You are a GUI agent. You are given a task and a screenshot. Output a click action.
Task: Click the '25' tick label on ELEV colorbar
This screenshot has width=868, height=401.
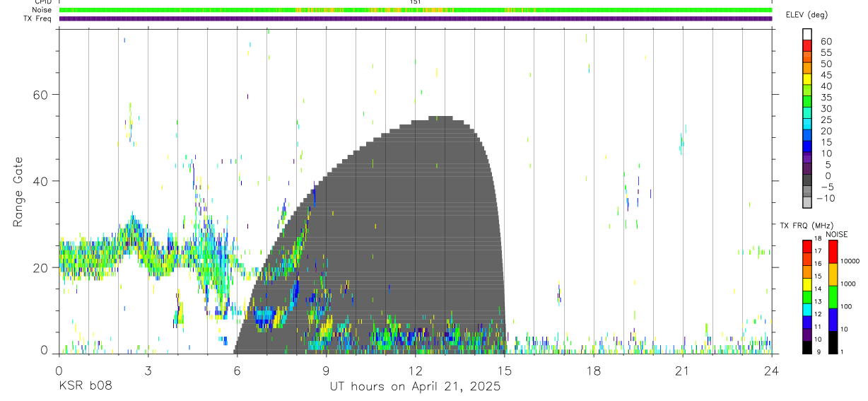point(826,120)
